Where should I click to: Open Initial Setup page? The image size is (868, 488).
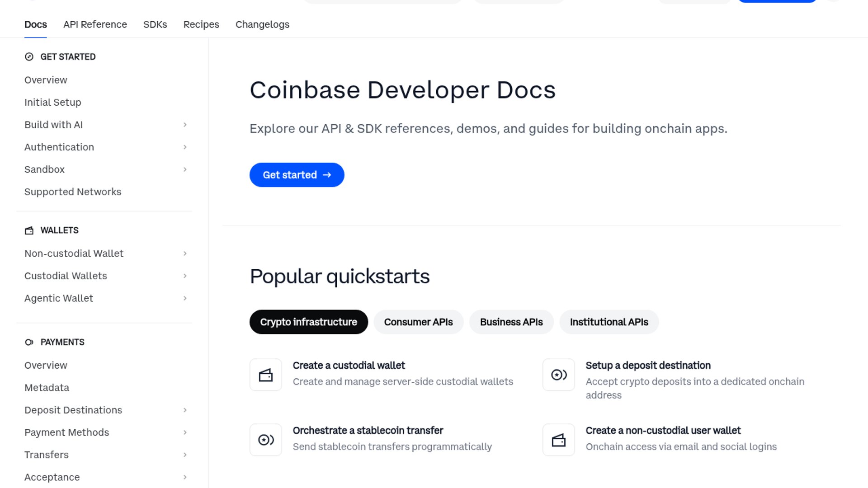(x=53, y=103)
